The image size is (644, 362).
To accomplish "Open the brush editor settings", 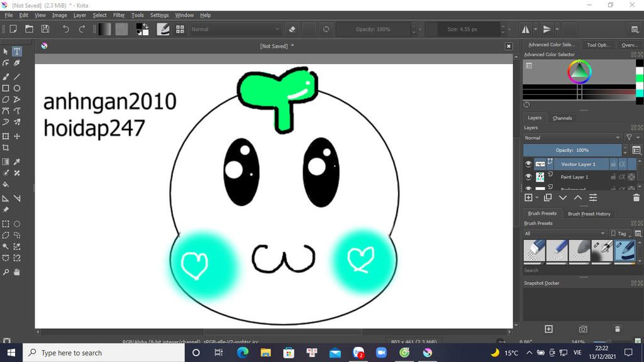I will click(163, 29).
